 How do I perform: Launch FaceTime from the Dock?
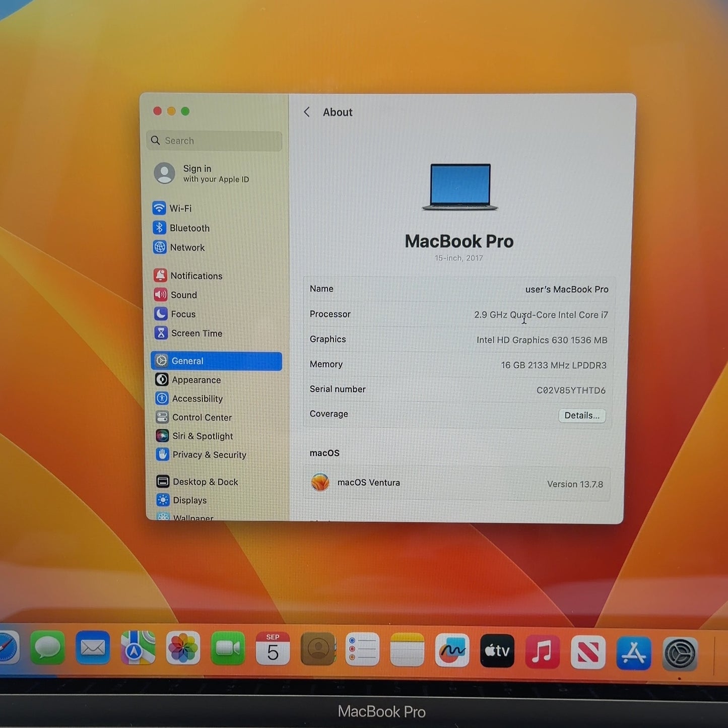tap(228, 649)
